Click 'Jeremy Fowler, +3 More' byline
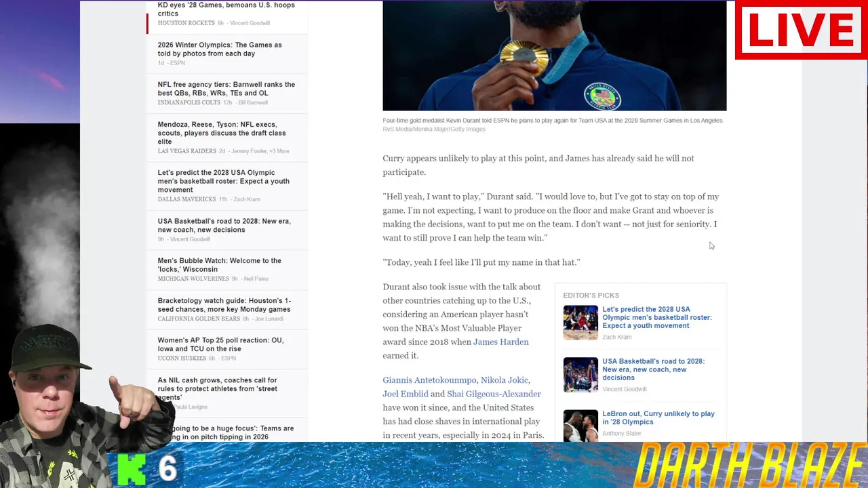The width and height of the screenshot is (868, 488). pyautogui.click(x=260, y=151)
